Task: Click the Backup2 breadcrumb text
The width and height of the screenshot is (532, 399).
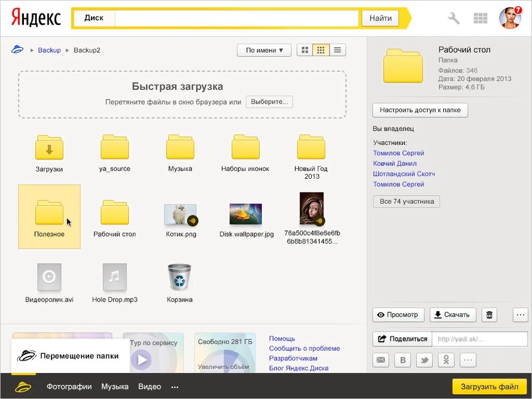Action: (x=87, y=50)
